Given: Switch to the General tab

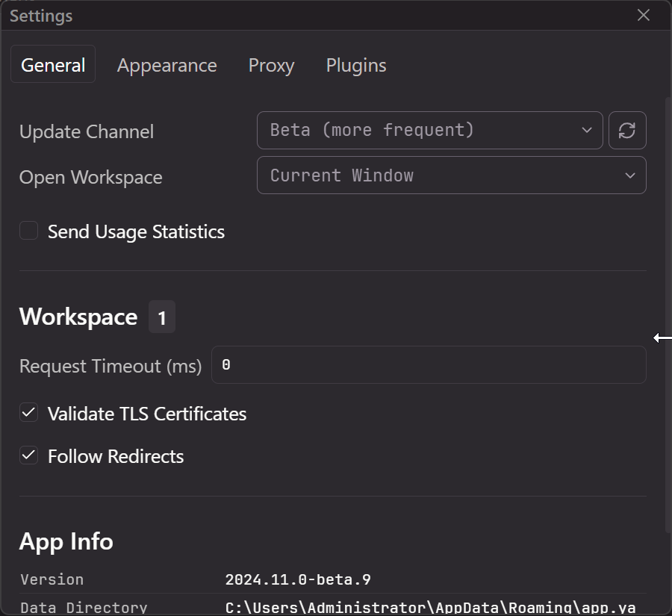Looking at the screenshot, I should coord(53,66).
